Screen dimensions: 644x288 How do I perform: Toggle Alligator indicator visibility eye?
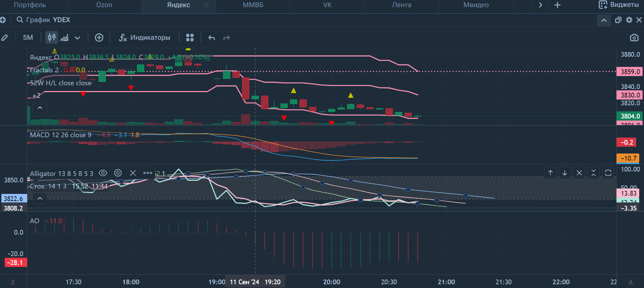click(x=103, y=173)
